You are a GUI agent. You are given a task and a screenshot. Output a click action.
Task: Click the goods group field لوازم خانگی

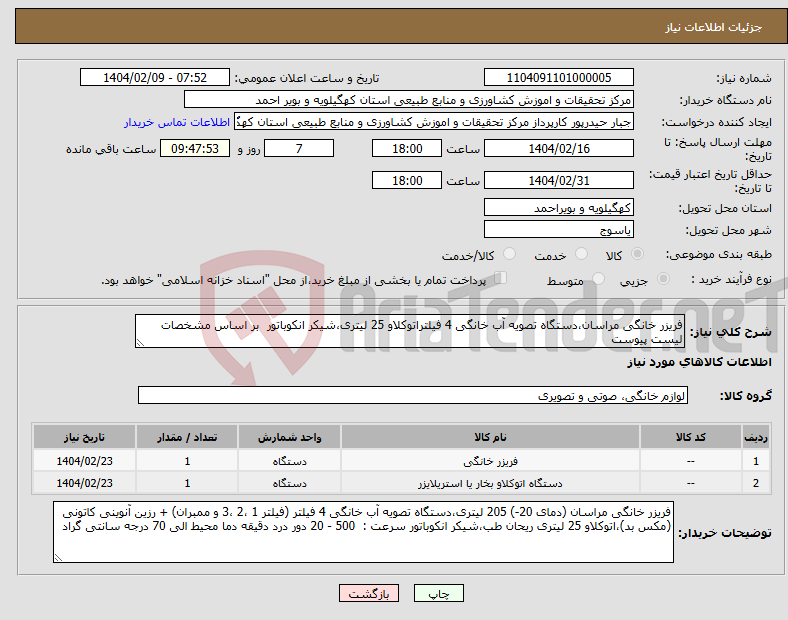(413, 395)
